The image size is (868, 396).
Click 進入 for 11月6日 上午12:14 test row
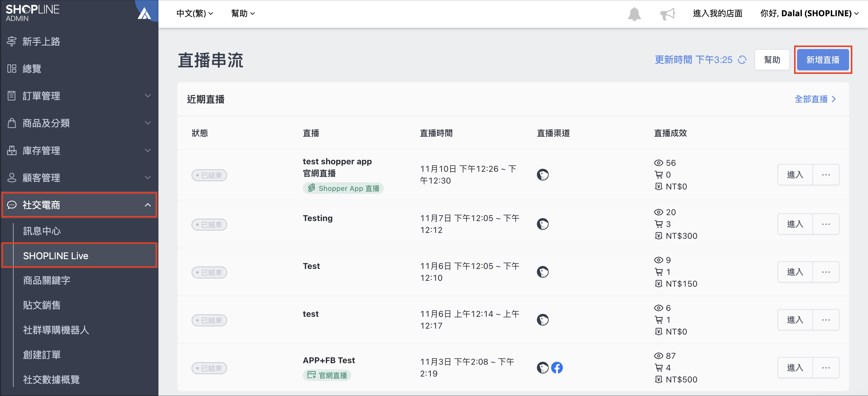[795, 319]
